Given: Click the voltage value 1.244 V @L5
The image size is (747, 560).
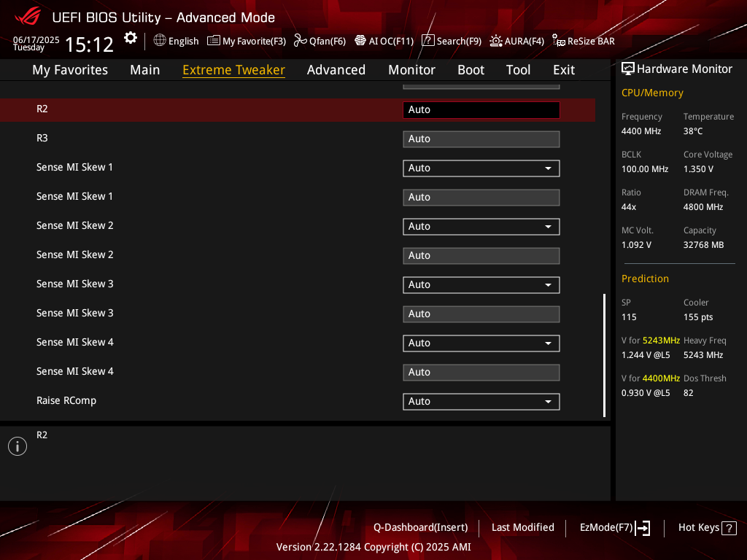Looking at the screenshot, I should pyautogui.click(x=646, y=355).
